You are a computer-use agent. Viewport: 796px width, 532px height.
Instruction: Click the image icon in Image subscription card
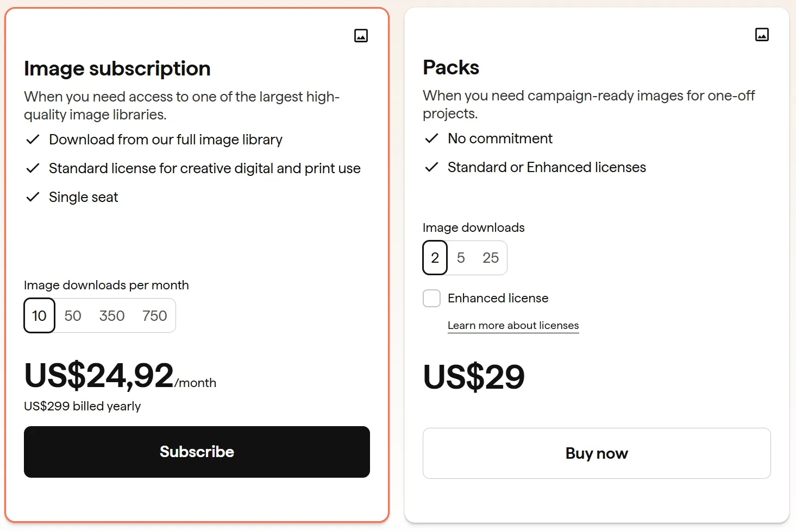tap(361, 36)
